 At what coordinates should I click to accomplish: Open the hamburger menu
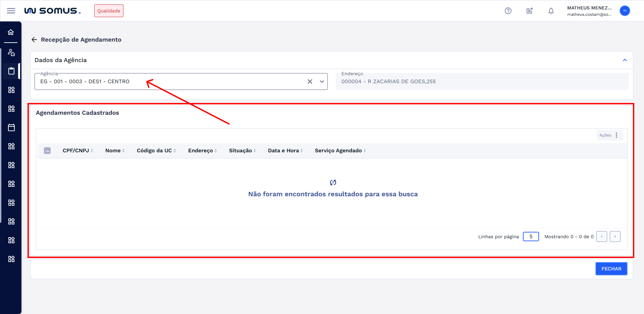[11, 11]
